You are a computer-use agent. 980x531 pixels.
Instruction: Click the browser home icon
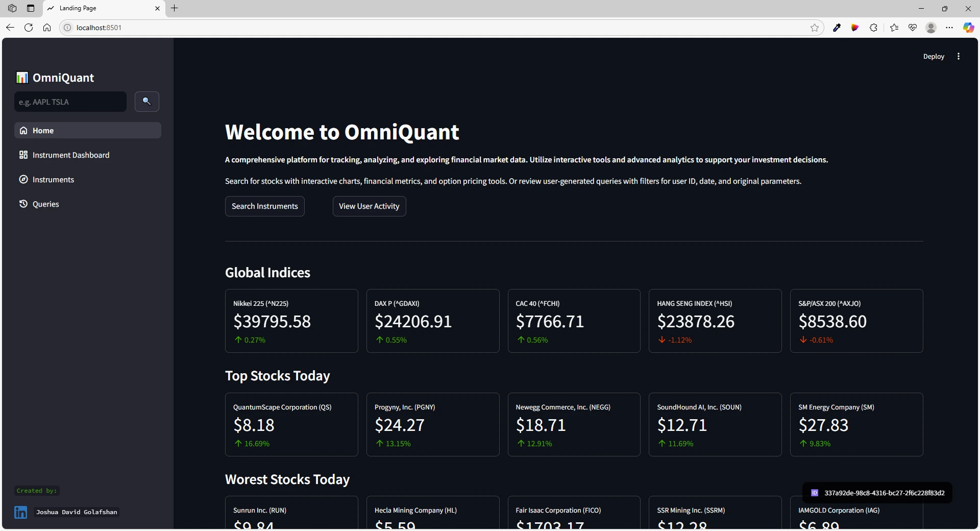pyautogui.click(x=47, y=28)
